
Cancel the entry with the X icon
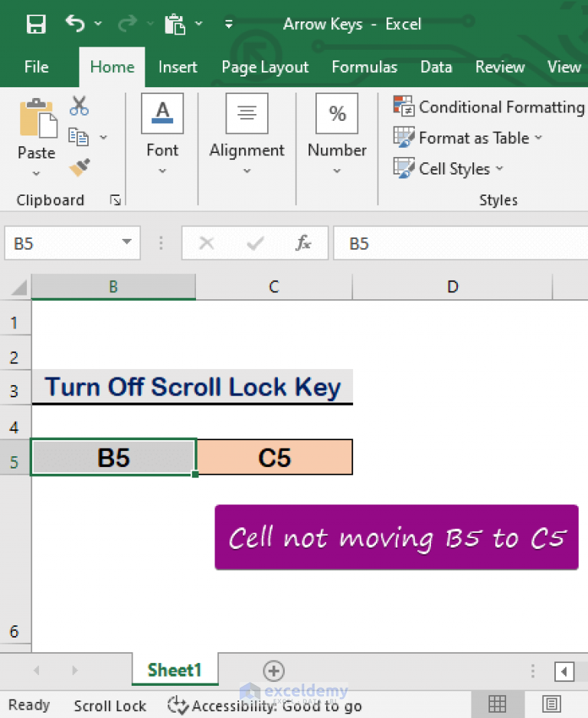click(207, 243)
